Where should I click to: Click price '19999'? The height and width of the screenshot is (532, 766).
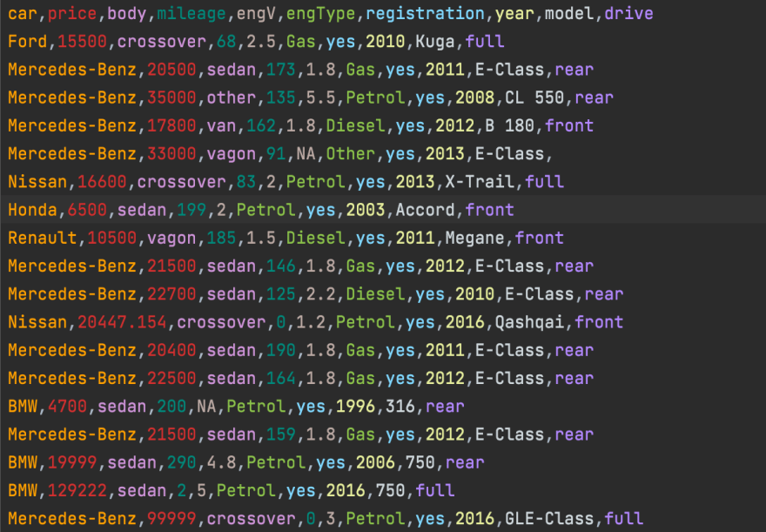72,463
